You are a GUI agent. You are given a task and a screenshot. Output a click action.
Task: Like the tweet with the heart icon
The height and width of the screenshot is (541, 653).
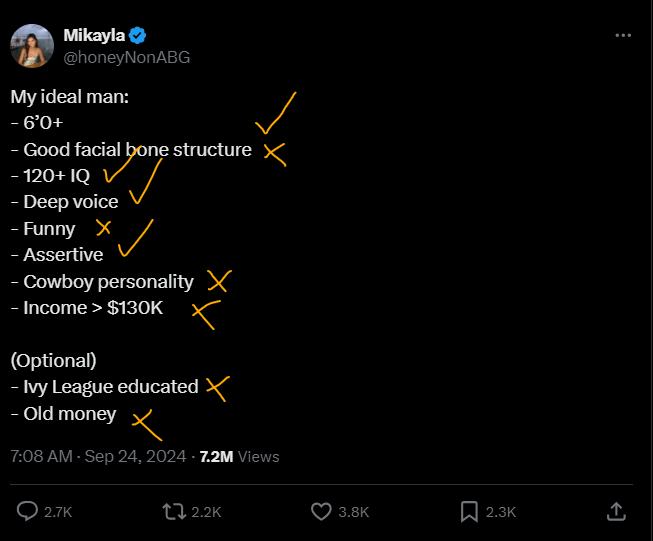click(x=321, y=511)
